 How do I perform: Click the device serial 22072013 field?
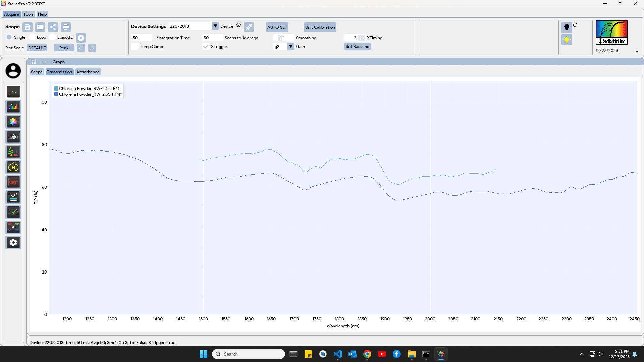click(x=190, y=26)
